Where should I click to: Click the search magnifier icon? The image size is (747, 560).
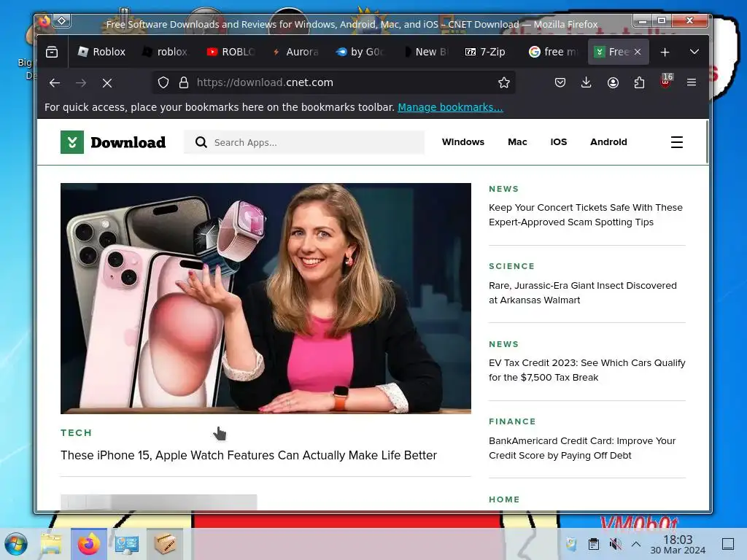[201, 142]
